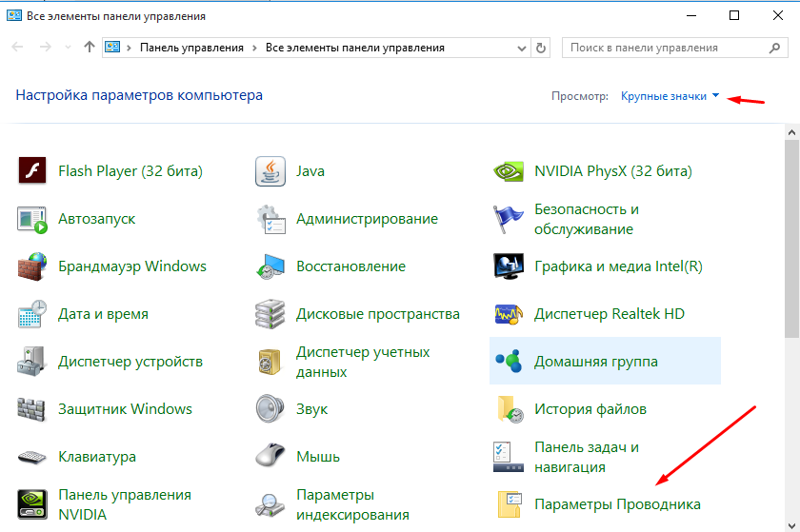
Task: Click the up-arrow navigation button
Action: coord(89,47)
